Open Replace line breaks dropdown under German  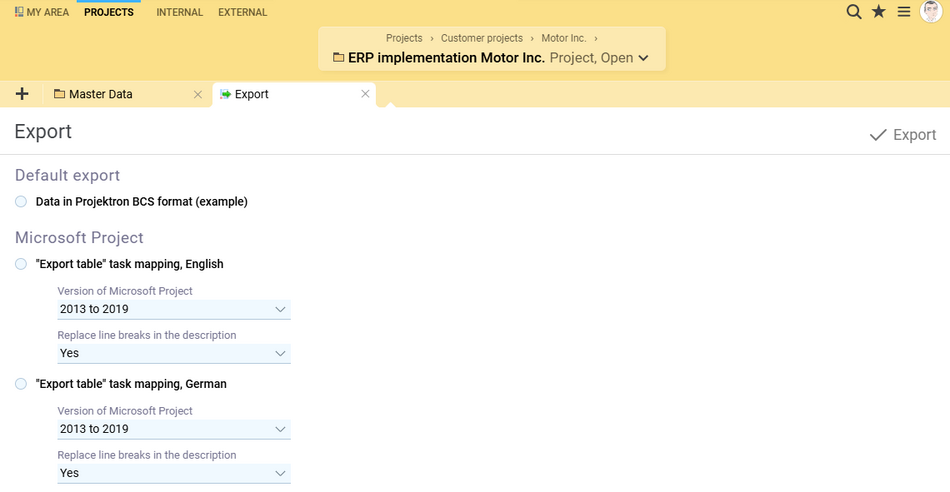174,473
